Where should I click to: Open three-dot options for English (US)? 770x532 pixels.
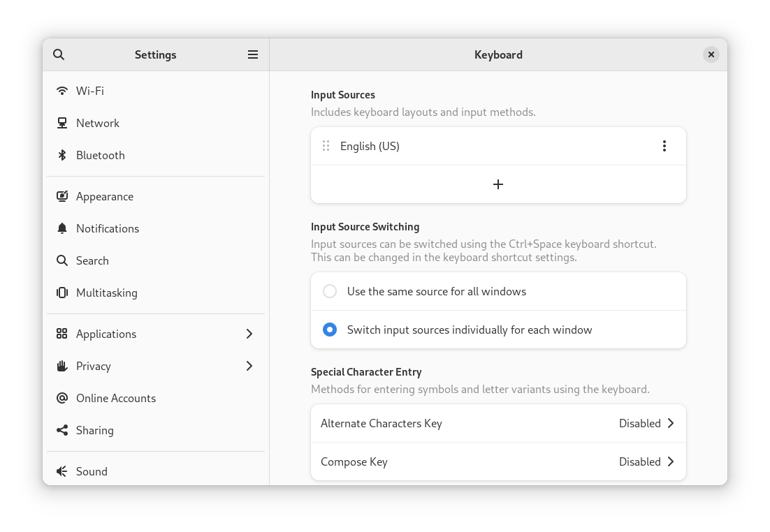[664, 146]
